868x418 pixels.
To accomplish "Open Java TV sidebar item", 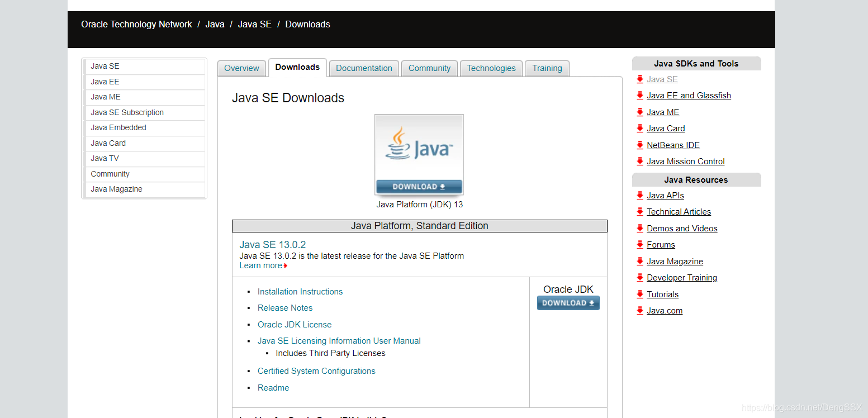I will 144,159.
